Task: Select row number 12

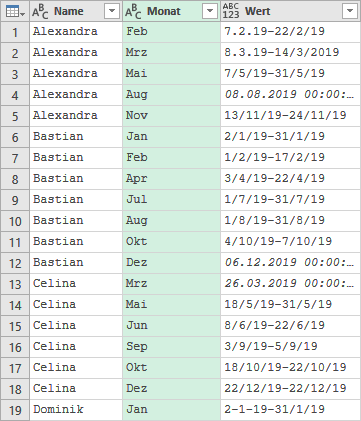Action: click(15, 263)
